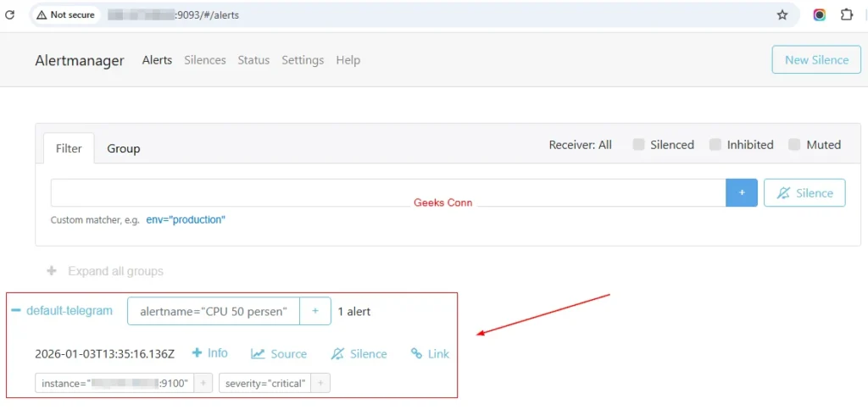Viewport: 868px width, 410px height.
Task: Click the address bar URL ending in 9093/#/alerts
Action: click(x=174, y=15)
